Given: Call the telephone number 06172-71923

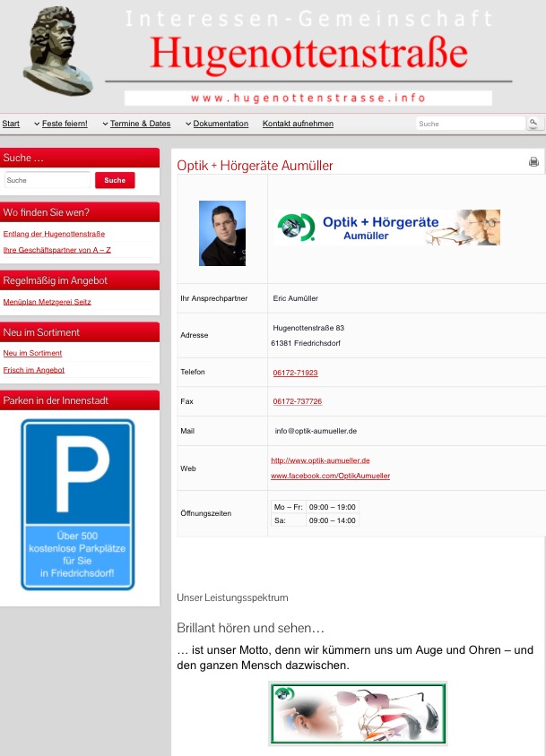Looking at the screenshot, I should pos(296,373).
